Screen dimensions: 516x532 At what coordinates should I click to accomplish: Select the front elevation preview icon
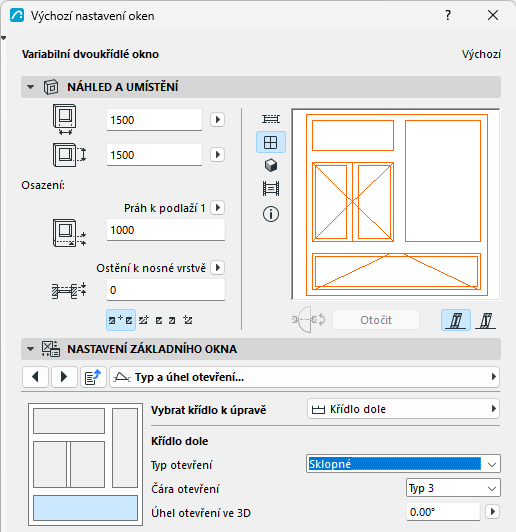click(271, 142)
